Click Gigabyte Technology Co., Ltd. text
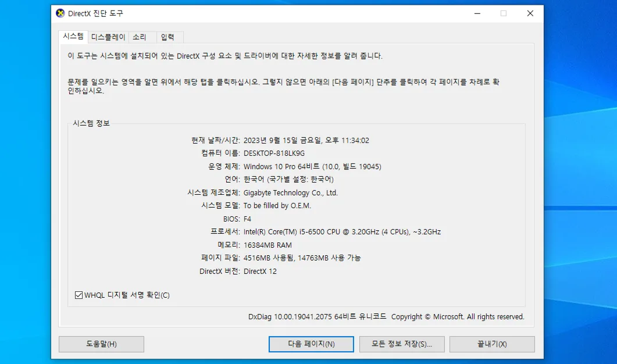 pos(290,193)
